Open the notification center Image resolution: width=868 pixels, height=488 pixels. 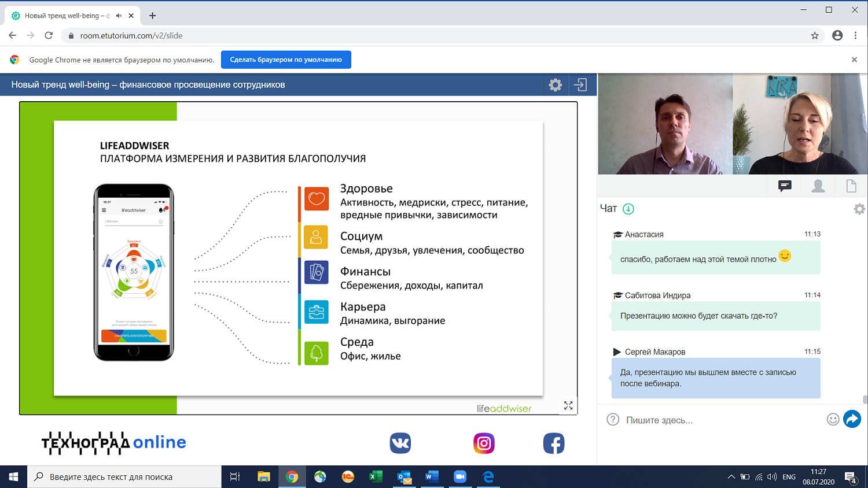[851, 478]
